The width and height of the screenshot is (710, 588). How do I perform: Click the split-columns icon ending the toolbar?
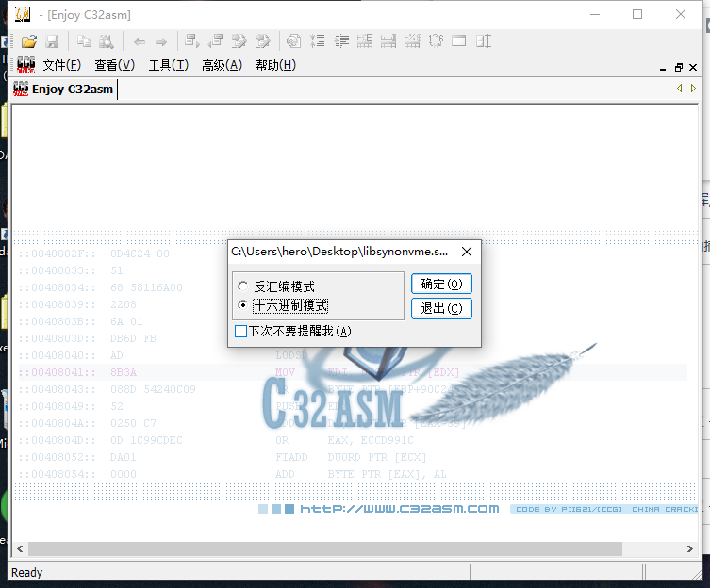pyautogui.click(x=484, y=41)
